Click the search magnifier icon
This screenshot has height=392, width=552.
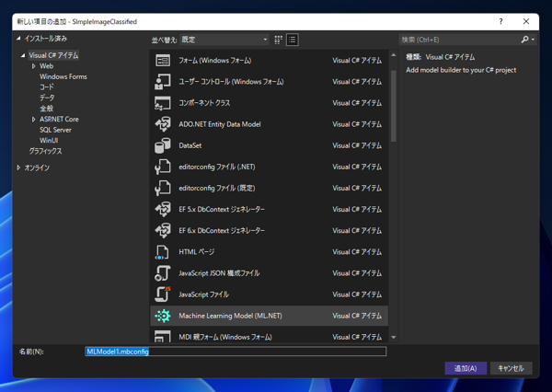click(x=524, y=40)
